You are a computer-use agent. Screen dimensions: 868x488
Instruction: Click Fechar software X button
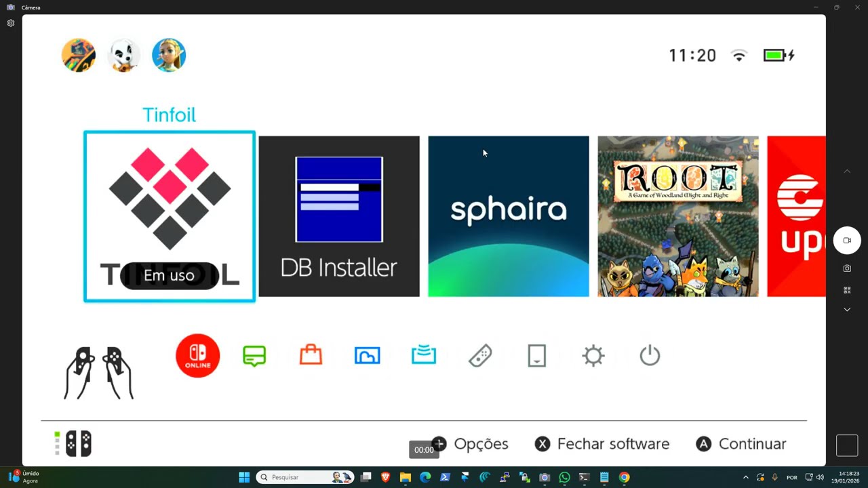pos(602,444)
